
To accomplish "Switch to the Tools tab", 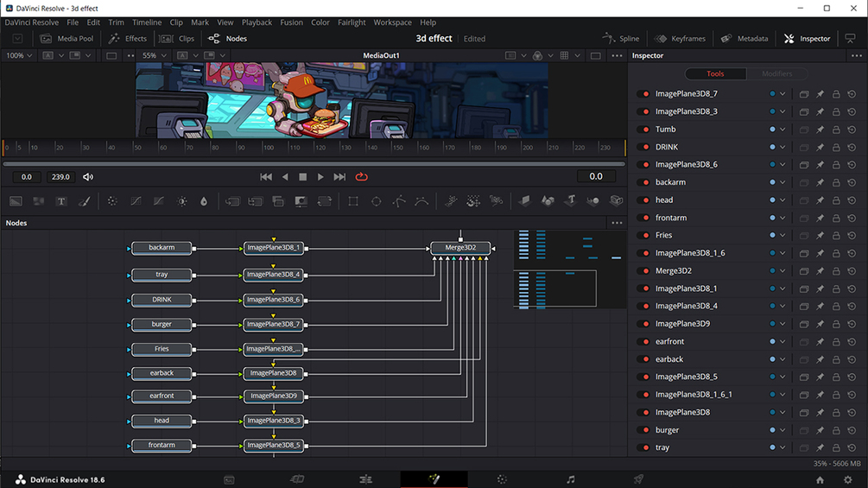I will (715, 73).
